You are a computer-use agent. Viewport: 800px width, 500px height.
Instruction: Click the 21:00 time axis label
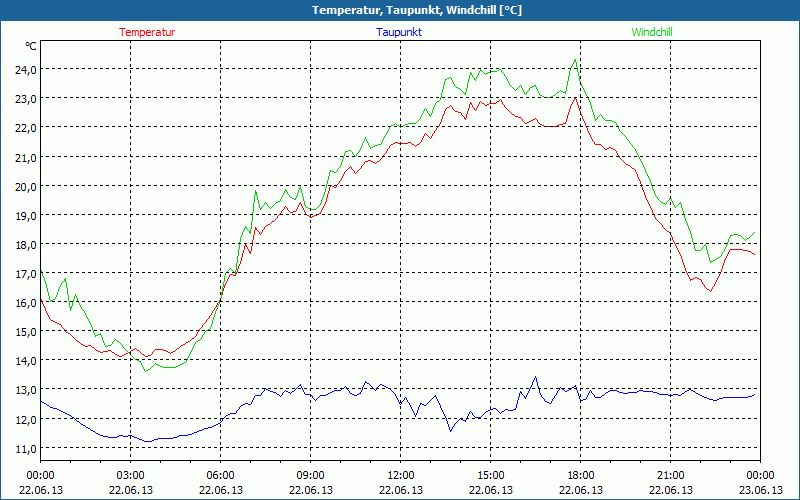[670, 476]
